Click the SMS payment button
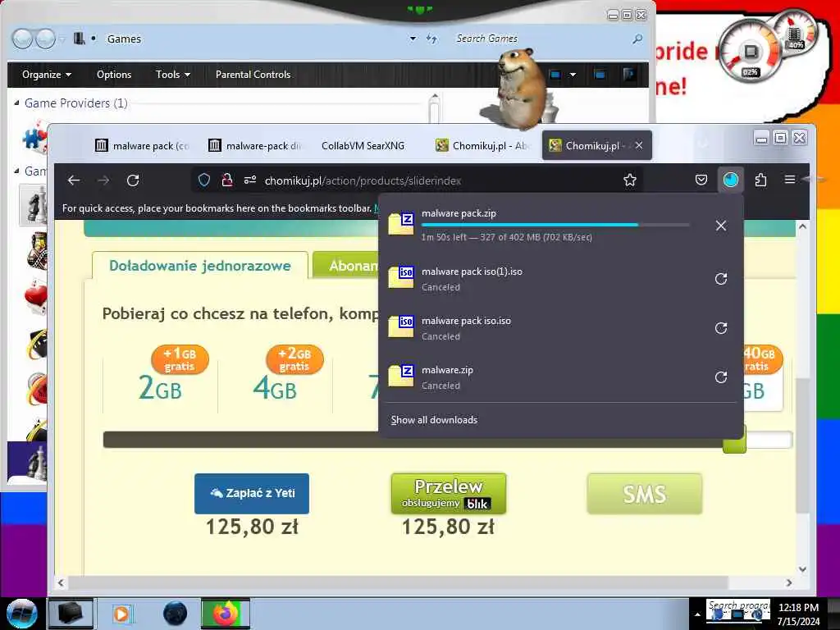Viewport: 840px width, 630px height. point(645,493)
